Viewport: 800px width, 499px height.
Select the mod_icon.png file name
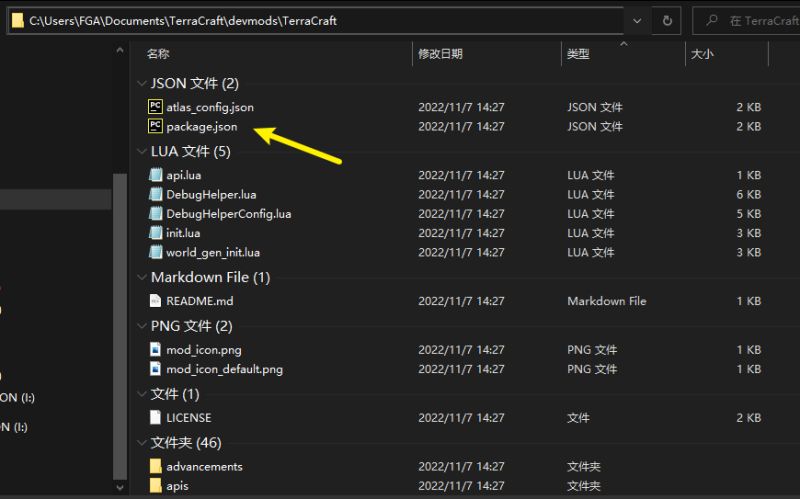(204, 350)
